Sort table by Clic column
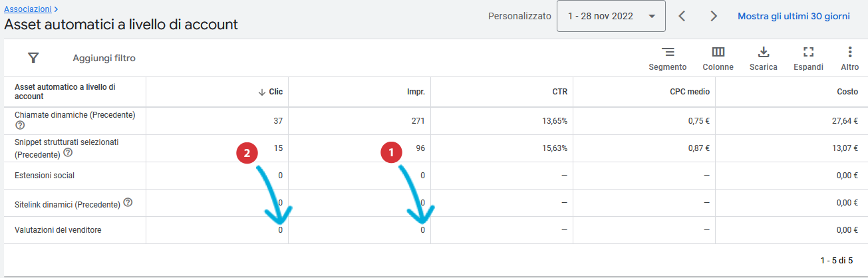The width and height of the screenshot is (868, 278). (275, 92)
